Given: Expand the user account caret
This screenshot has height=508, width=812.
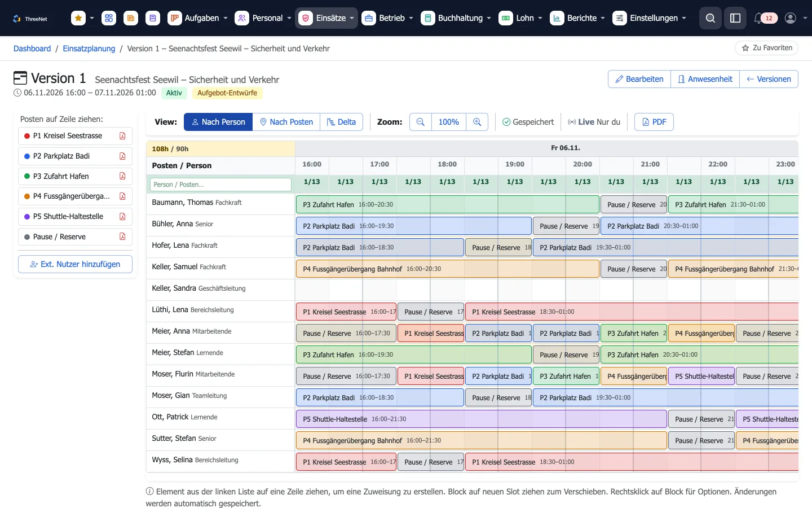Looking at the screenshot, I should (x=805, y=18).
